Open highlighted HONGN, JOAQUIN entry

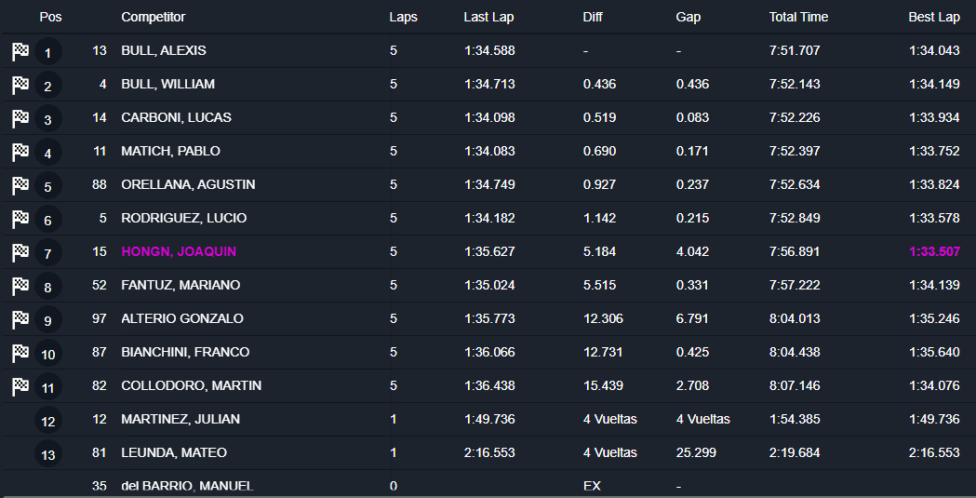click(x=178, y=252)
